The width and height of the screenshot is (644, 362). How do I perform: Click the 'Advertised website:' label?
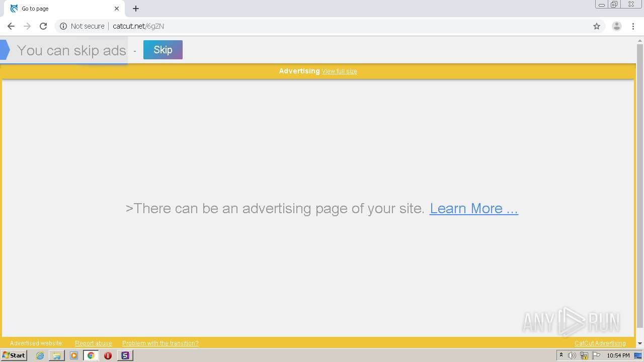point(36,343)
